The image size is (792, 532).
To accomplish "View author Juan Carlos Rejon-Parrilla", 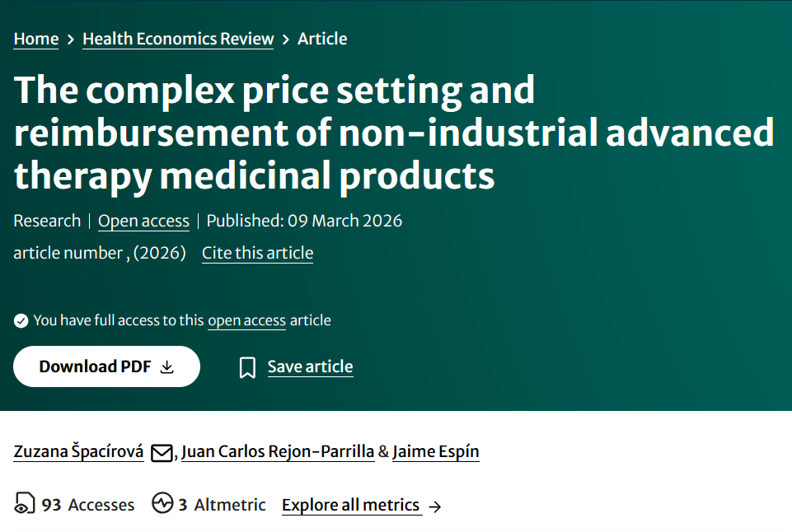I will pos(278,451).
